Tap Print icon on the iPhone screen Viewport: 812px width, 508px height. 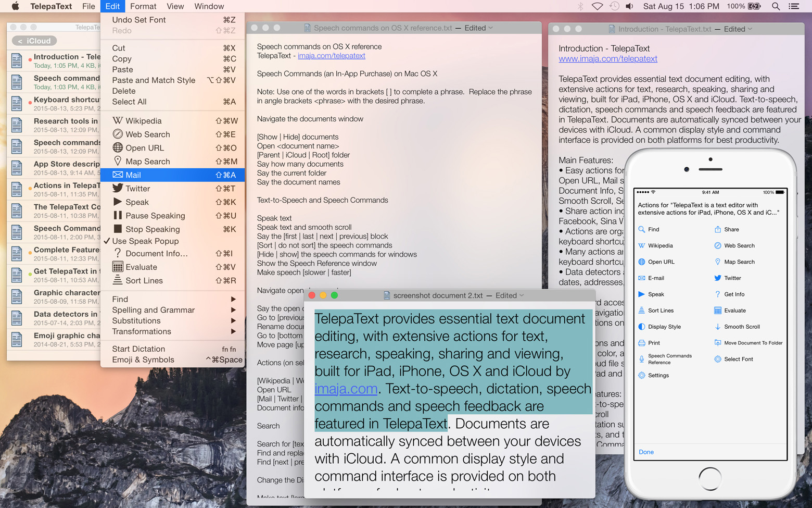click(x=642, y=343)
